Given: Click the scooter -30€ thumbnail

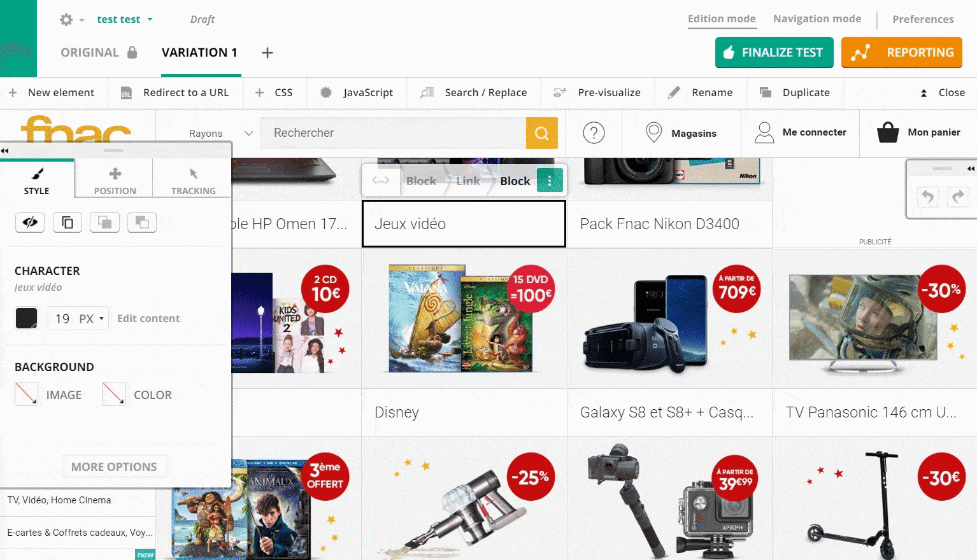Looking at the screenshot, I should tap(875, 498).
